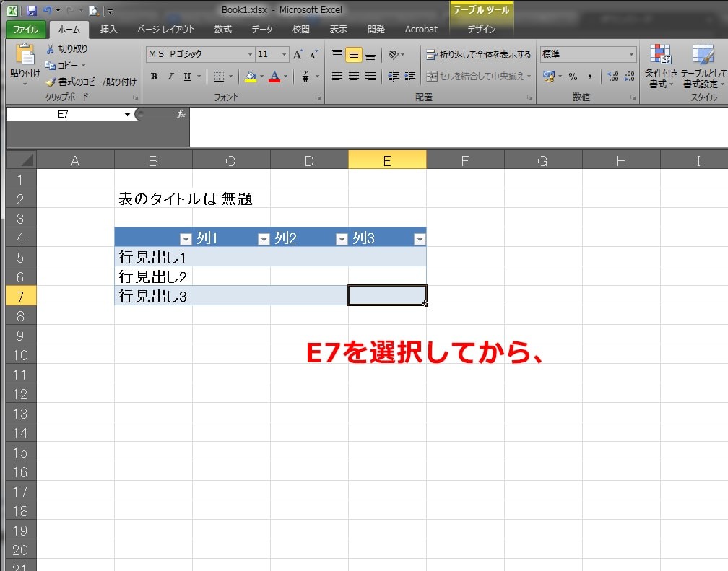The height and width of the screenshot is (571, 728).
Task: Click the percent style icon
Action: (x=573, y=76)
